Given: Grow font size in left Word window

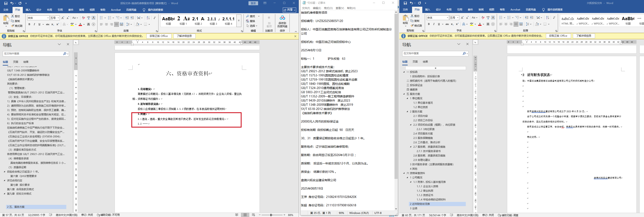Looking at the screenshot, I should [63, 18].
